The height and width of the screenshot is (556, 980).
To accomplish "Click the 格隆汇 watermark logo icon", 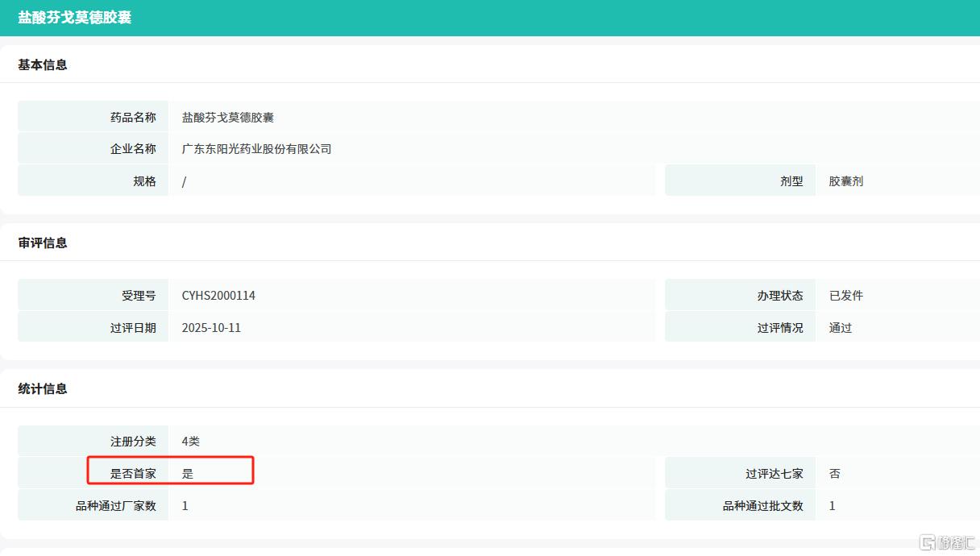I will point(928,542).
